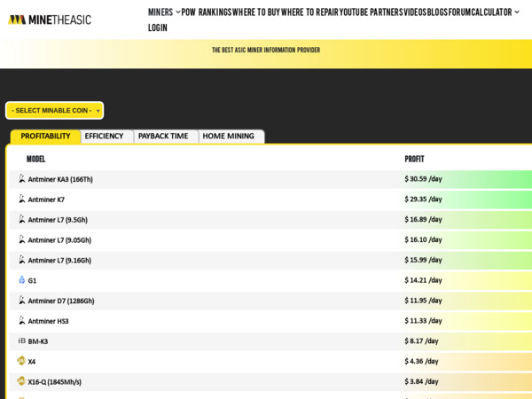Click the iB icon beside BM-K3
Viewport: 532px width, 399px height.
click(x=21, y=340)
